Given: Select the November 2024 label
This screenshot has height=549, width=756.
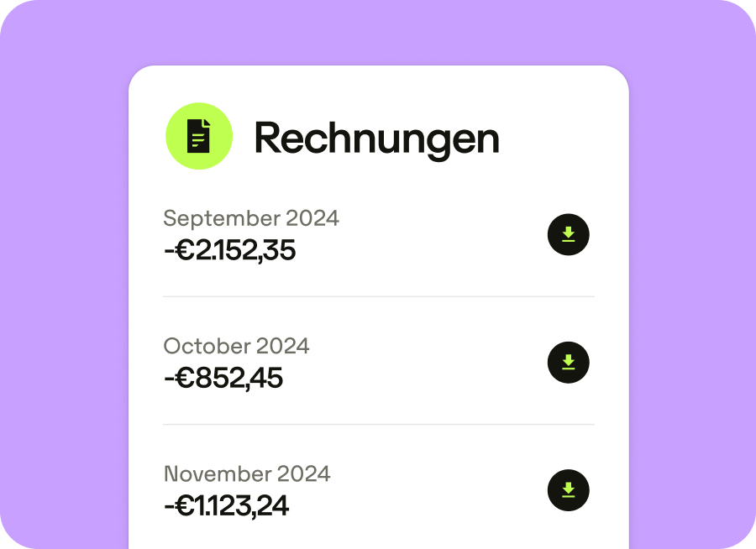Looking at the screenshot, I should (x=247, y=473).
